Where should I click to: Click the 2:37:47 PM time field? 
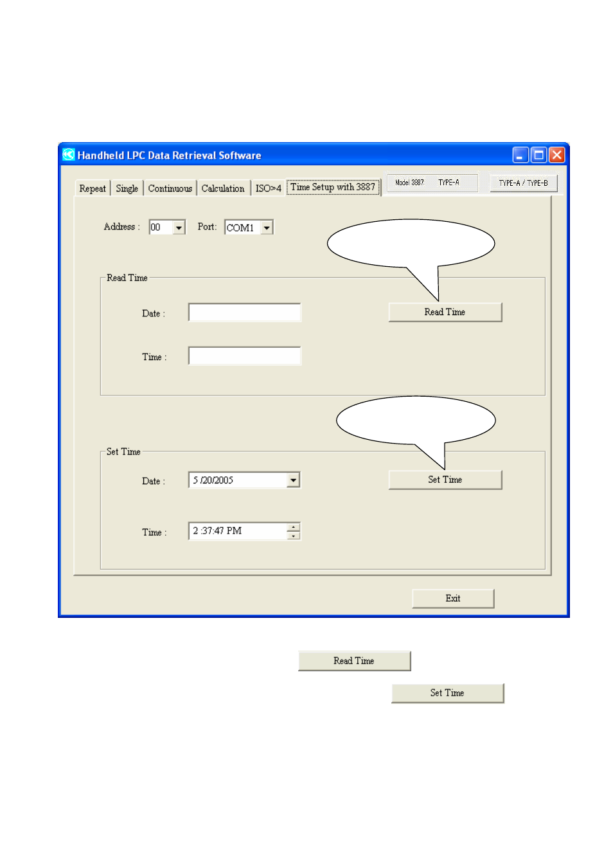(x=238, y=531)
